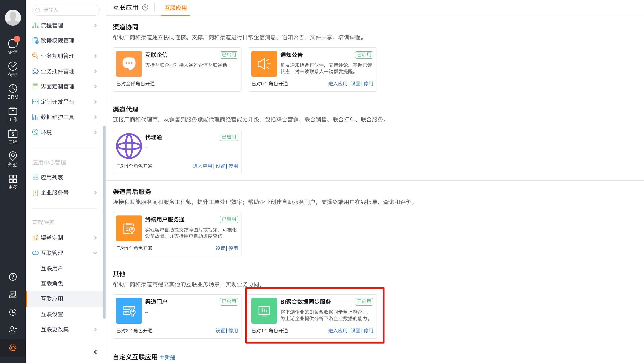Click the settings gear icon at sidebar bottom
644x363 pixels.
point(13,348)
